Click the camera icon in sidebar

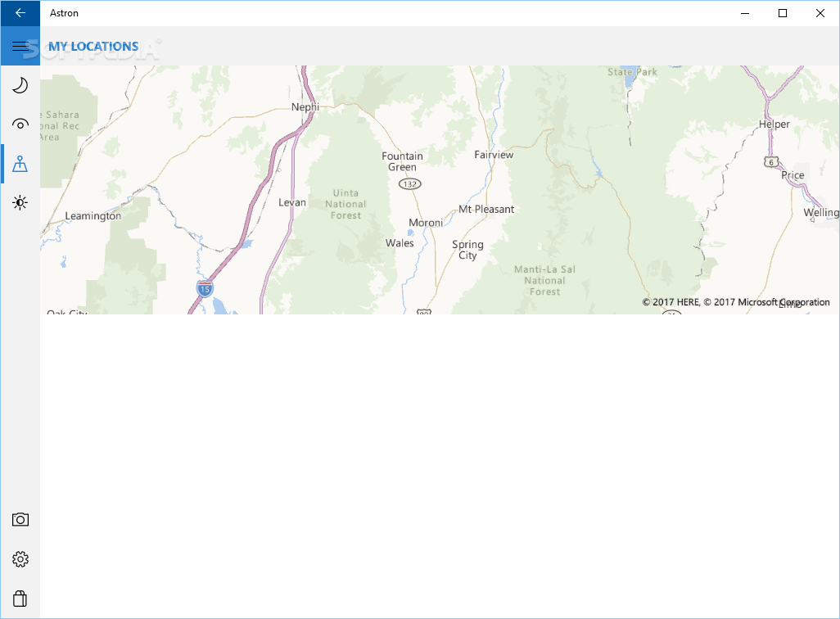pyautogui.click(x=20, y=519)
